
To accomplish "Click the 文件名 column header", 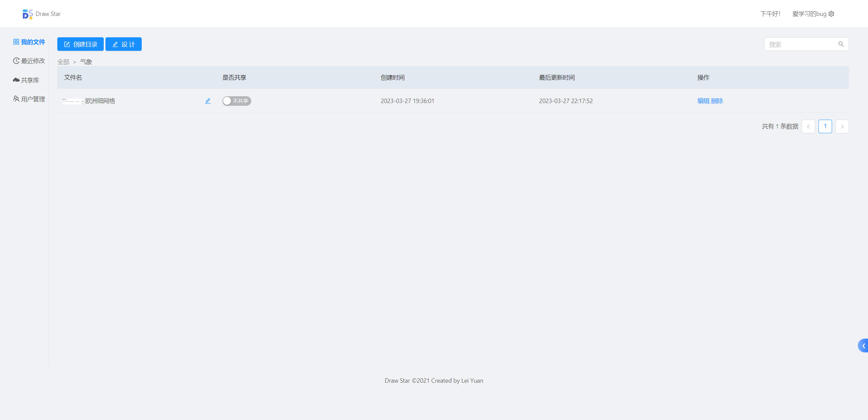I will click(x=73, y=77).
